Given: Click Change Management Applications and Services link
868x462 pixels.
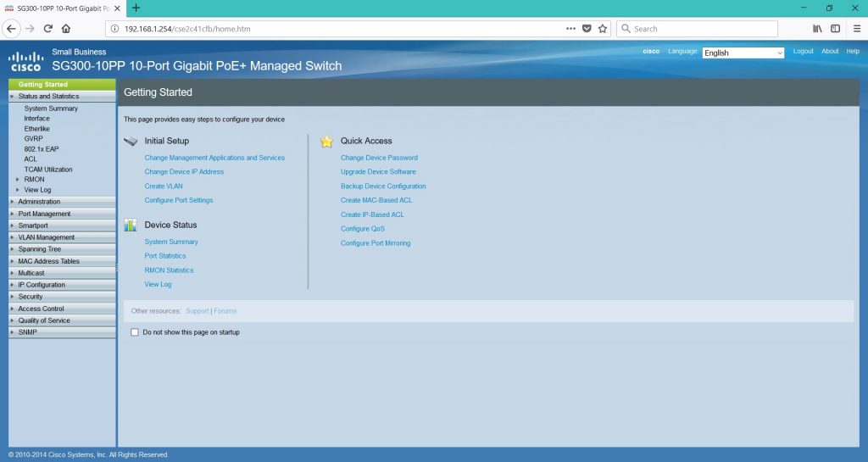Looking at the screenshot, I should tap(214, 158).
